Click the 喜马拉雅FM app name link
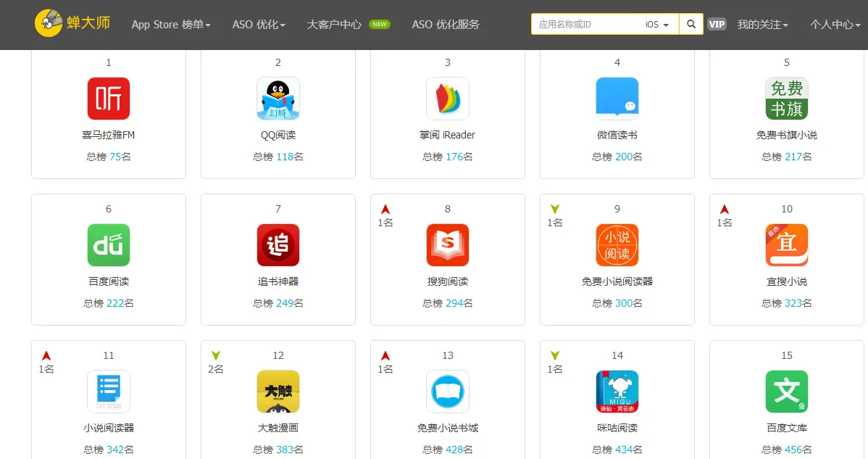 point(109,135)
